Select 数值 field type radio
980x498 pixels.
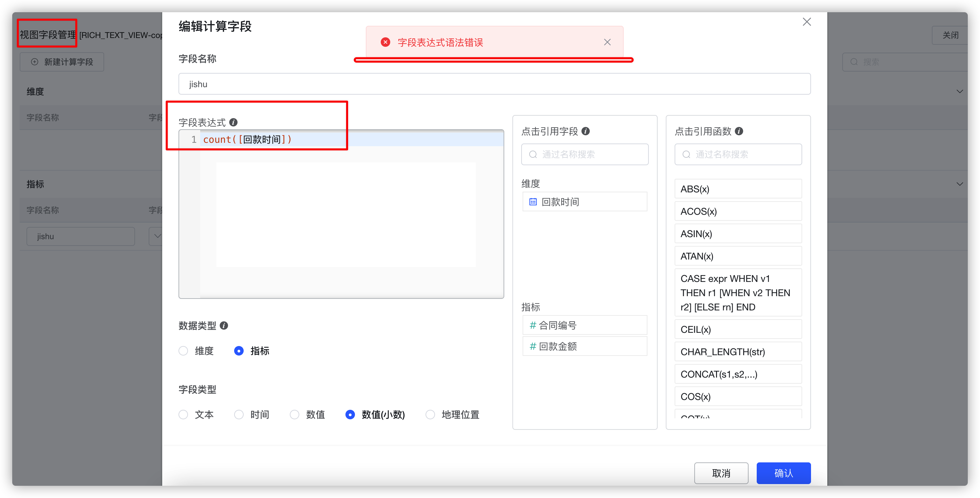tap(295, 415)
